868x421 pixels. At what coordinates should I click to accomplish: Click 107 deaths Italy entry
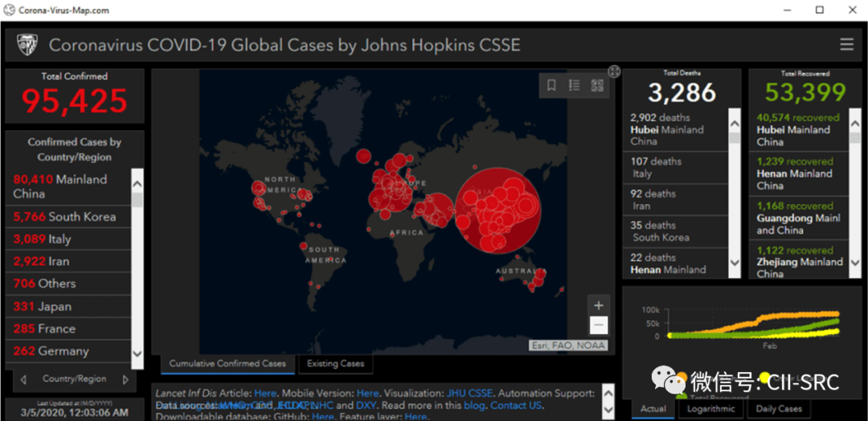tap(676, 168)
